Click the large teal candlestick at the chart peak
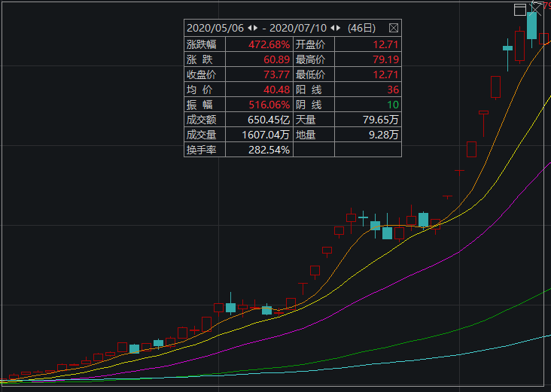This screenshot has height=392, width=551. (x=531, y=26)
